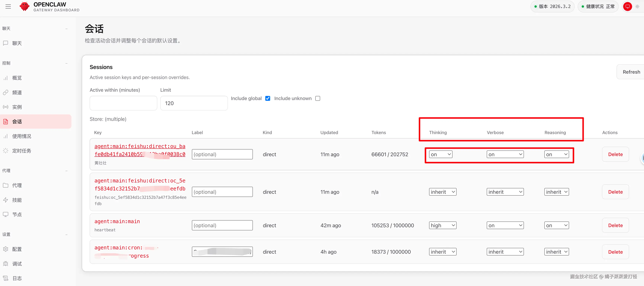This screenshot has width=644, height=286.
Task: Open 配置 via its gear icon
Action: point(6,249)
